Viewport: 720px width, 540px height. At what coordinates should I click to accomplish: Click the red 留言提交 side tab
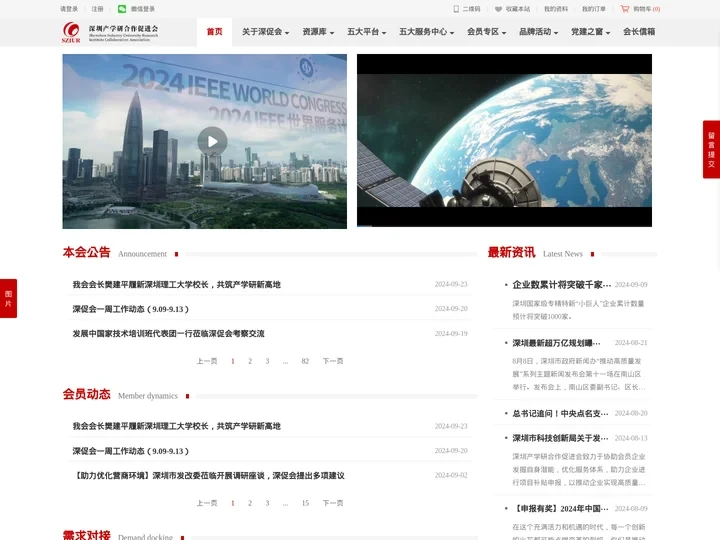711,149
